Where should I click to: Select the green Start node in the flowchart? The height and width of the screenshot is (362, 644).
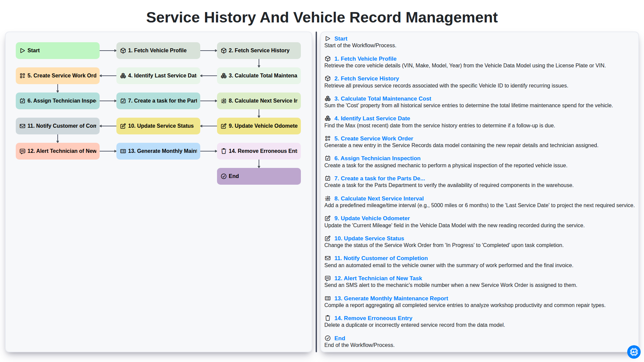tap(58, 51)
